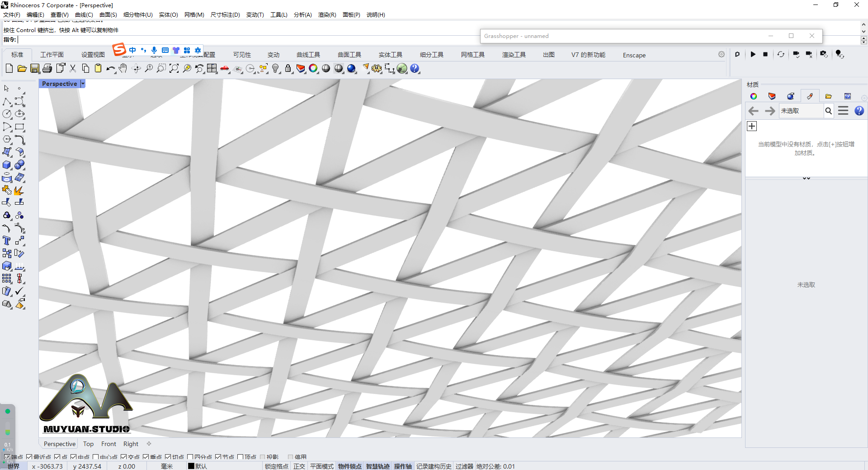Viewport: 868px width, 470px height.
Task: Click the 记录建构历史 status bar button
Action: (x=434, y=466)
